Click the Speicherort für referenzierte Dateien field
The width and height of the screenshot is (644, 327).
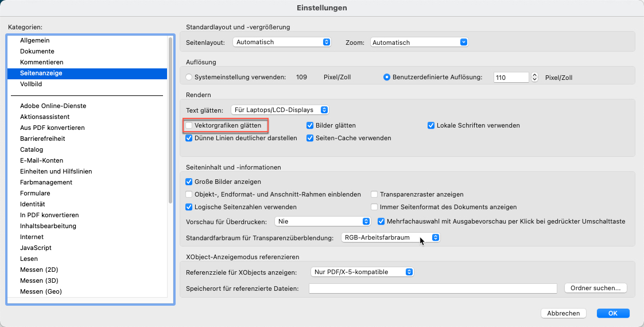tap(433, 288)
